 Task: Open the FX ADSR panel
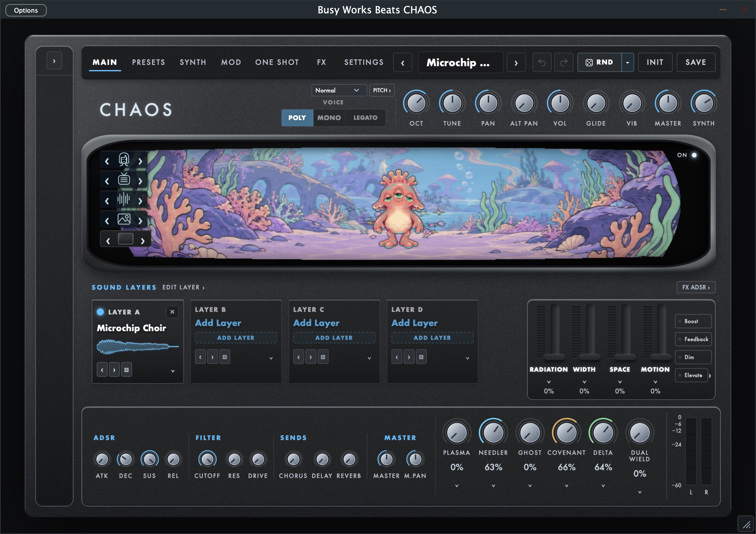tap(696, 287)
